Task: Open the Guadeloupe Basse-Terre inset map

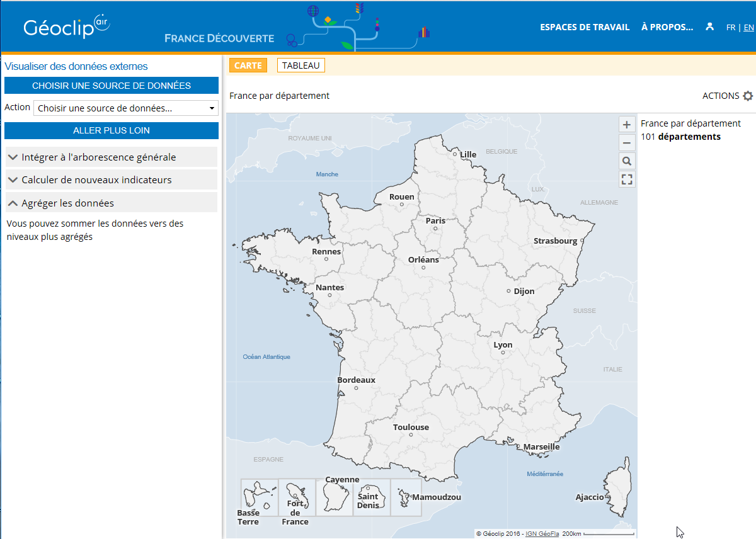Action: pyautogui.click(x=260, y=497)
